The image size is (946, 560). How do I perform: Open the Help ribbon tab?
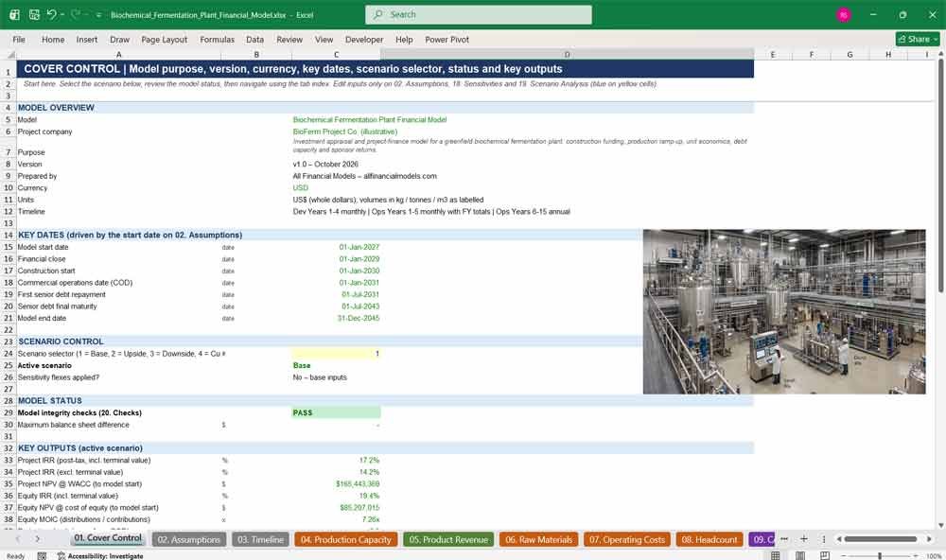(x=404, y=39)
